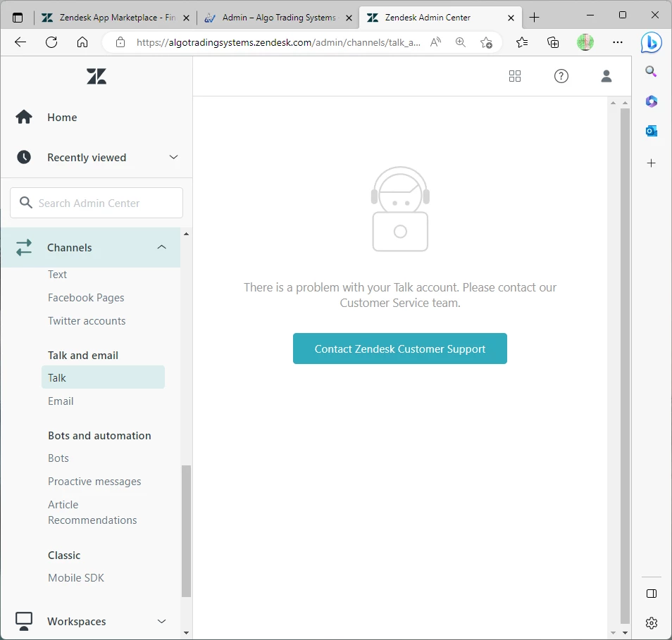Open a new browser tab
The image size is (672, 640).
pos(534,18)
